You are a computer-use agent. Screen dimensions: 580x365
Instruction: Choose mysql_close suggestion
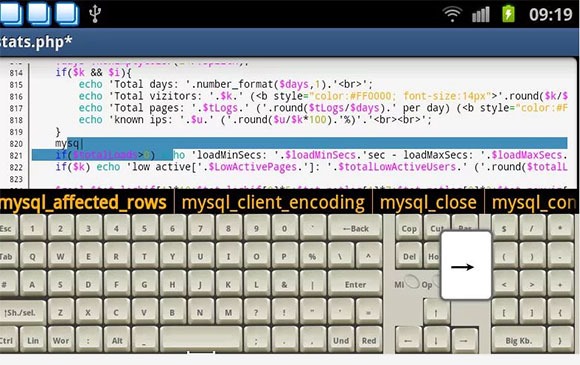click(x=428, y=203)
